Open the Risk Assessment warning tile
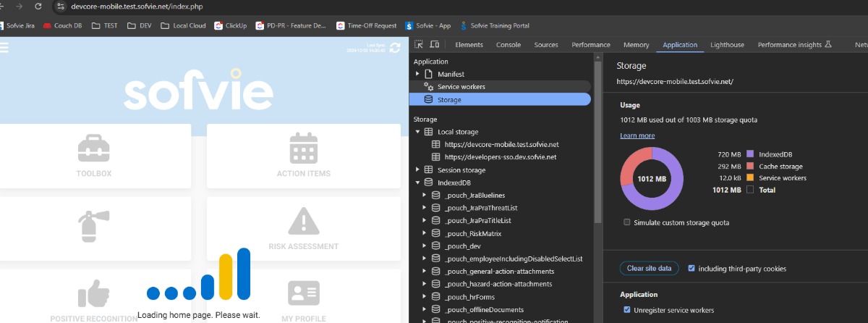Image resolution: width=868 pixels, height=323 pixels. click(x=304, y=229)
